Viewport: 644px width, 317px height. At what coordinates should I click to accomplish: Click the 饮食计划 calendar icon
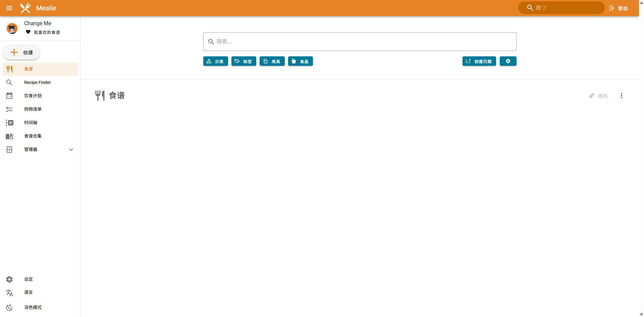pyautogui.click(x=9, y=96)
